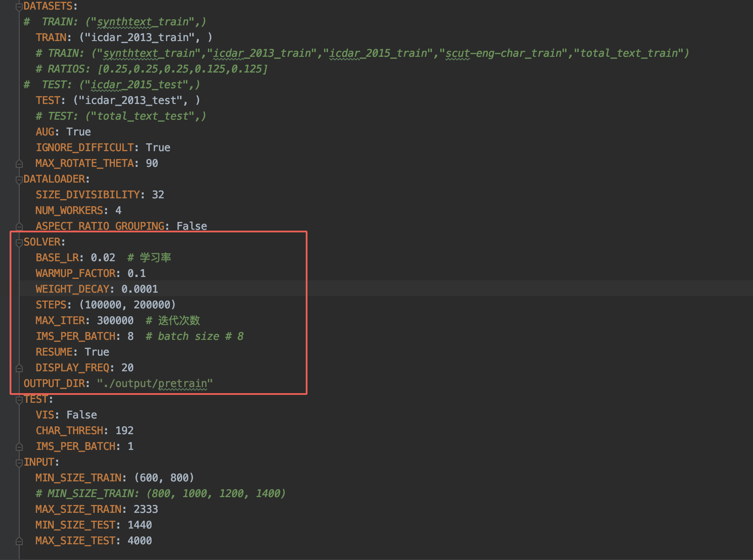Viewport: 753px width, 560px height.
Task: Click the VIS: False value
Action: [x=82, y=415]
